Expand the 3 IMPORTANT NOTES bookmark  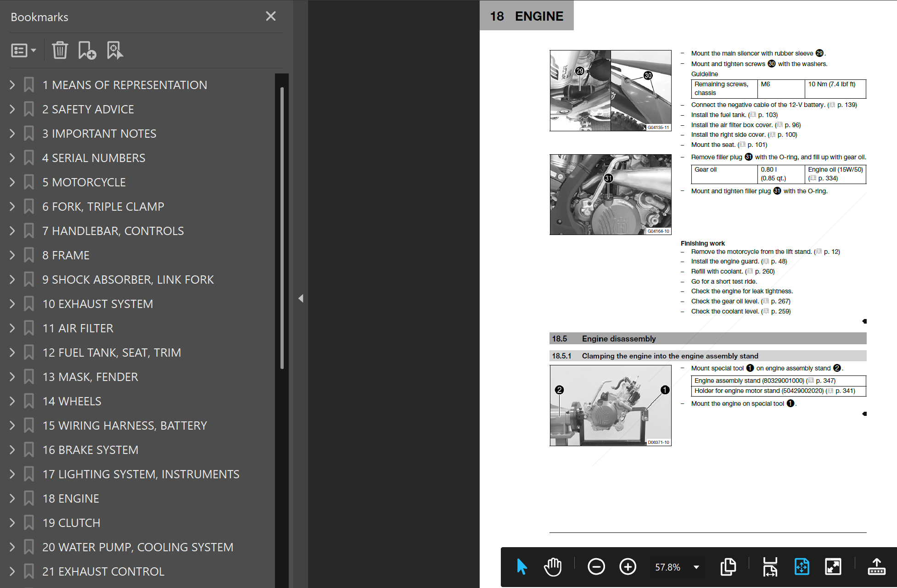[12, 134]
